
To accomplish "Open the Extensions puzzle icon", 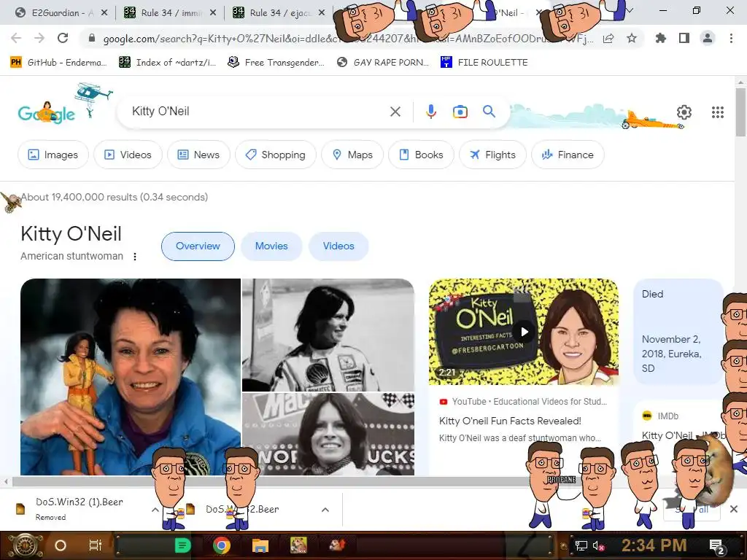I will (661, 39).
